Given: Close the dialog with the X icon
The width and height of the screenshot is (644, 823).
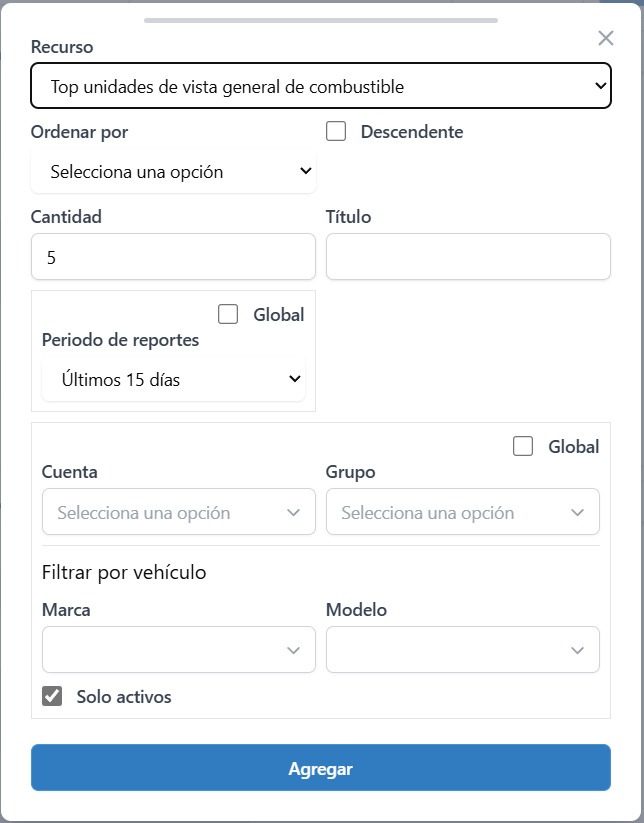Looking at the screenshot, I should point(605,38).
